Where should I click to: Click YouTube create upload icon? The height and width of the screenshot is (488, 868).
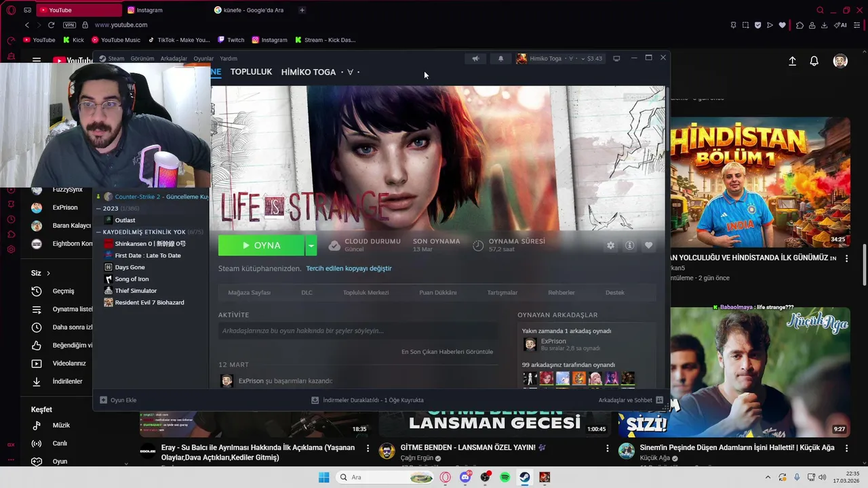(x=792, y=61)
